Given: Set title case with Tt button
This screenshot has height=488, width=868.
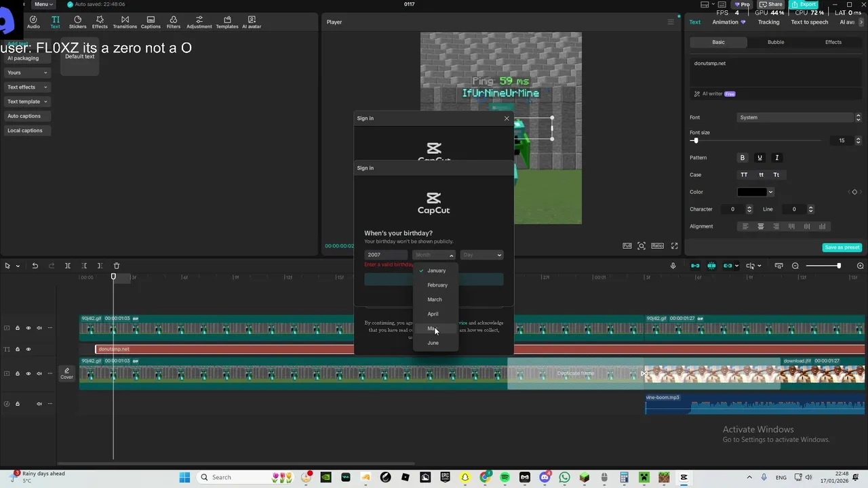Looking at the screenshot, I should click(776, 175).
